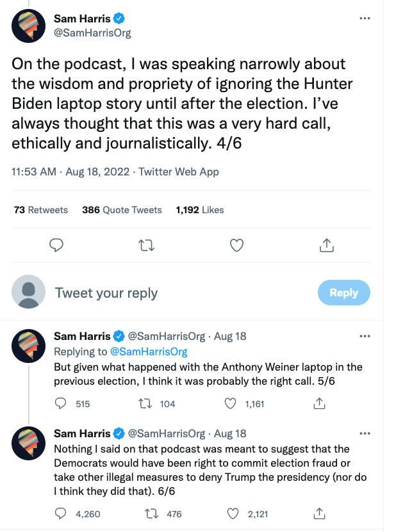Open replies on the 6/6 tweet
The image size is (396, 532).
[x=61, y=513]
